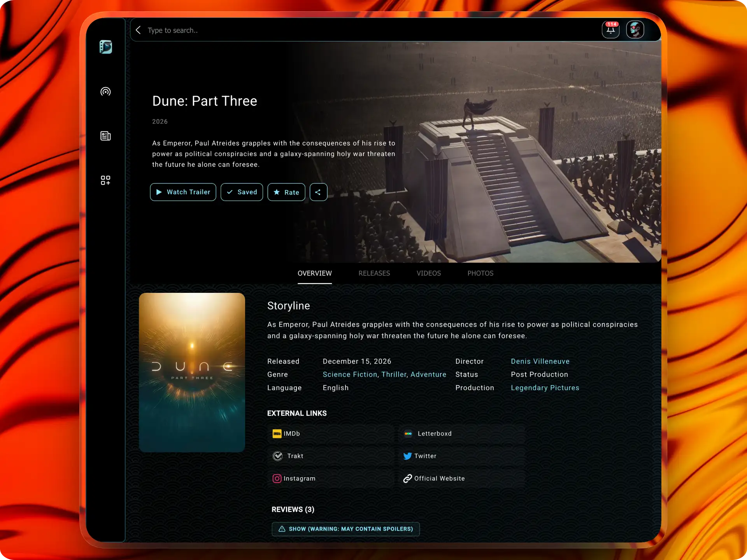
Task: Open the Legendary Pictures production link
Action: (545, 388)
